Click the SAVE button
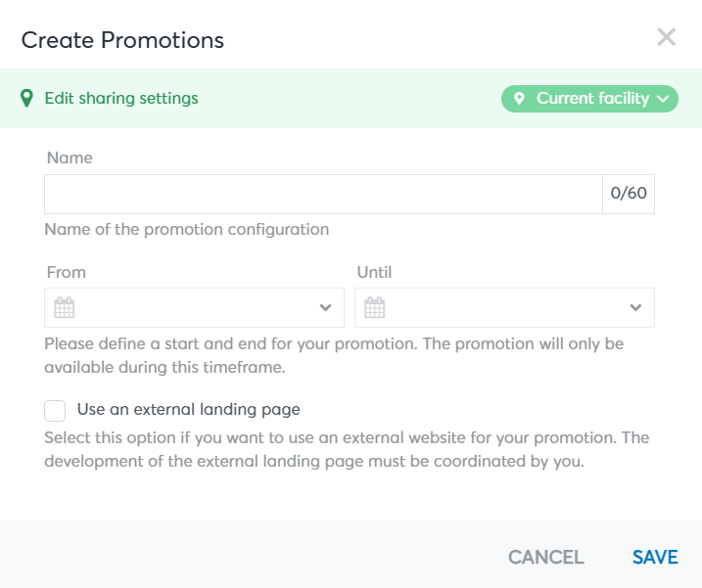This screenshot has height=588, width=702. [x=655, y=557]
